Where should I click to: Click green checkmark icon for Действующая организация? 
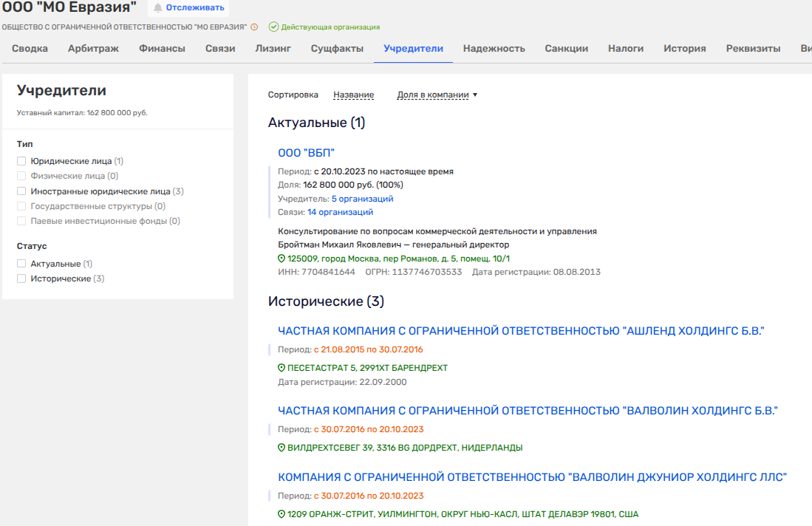click(273, 27)
